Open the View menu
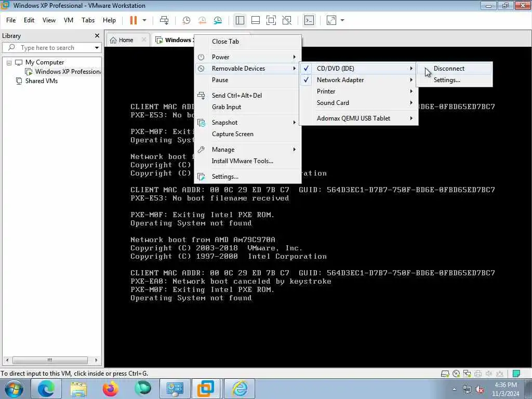 49,20
